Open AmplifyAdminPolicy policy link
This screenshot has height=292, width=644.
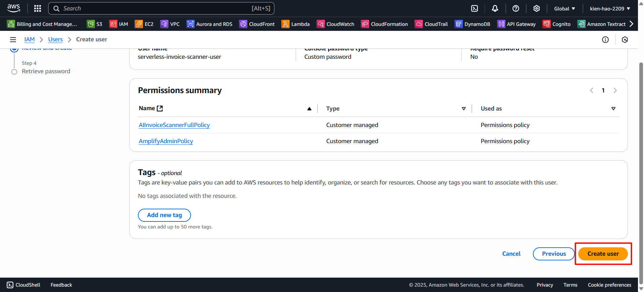click(166, 141)
